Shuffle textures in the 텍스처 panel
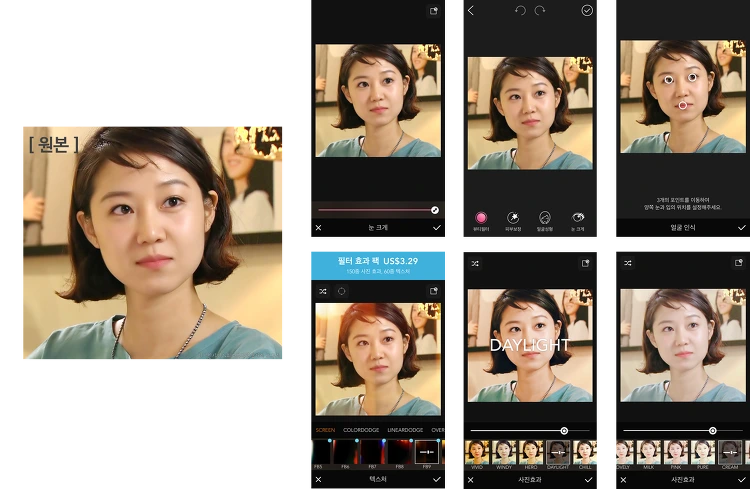 pos(323,291)
